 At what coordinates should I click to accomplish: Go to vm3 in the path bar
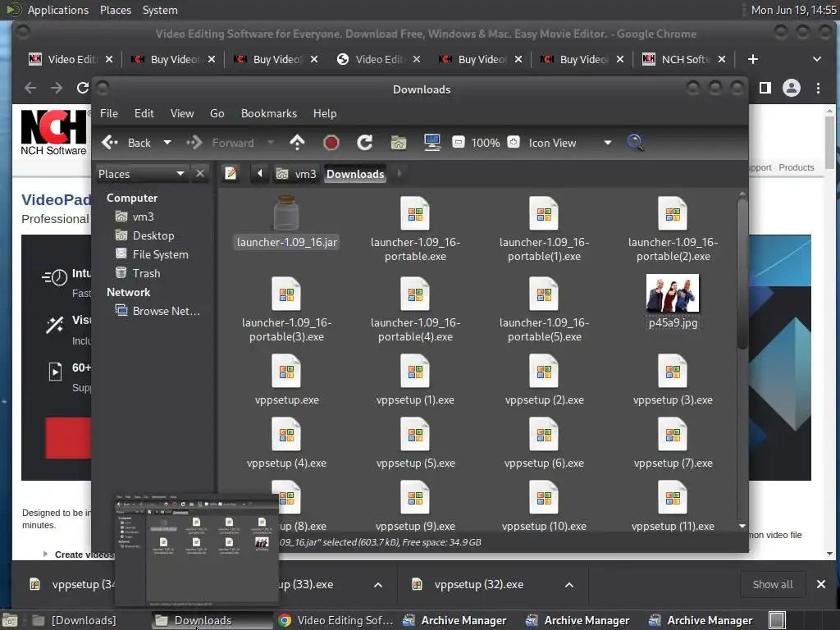296,174
